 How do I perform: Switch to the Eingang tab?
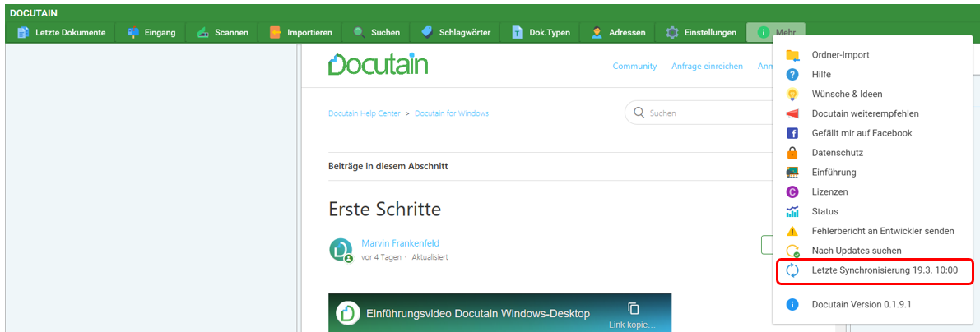click(x=151, y=32)
